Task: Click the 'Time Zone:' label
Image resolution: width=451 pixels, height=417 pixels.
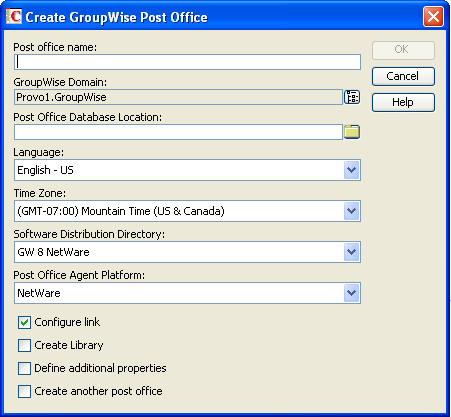Action: 40,193
